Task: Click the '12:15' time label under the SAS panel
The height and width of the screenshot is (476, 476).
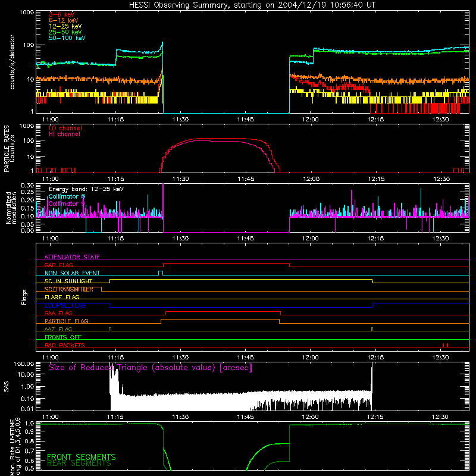Action: coord(375,417)
